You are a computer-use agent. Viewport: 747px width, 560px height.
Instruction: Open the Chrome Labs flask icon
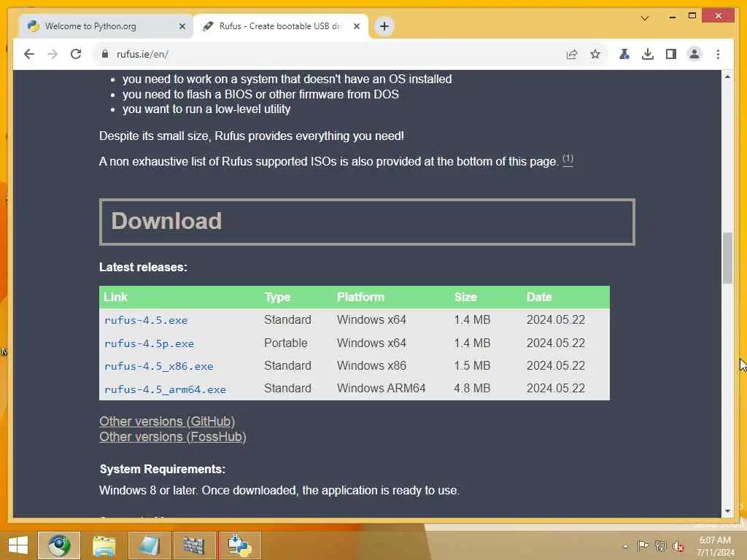point(624,54)
